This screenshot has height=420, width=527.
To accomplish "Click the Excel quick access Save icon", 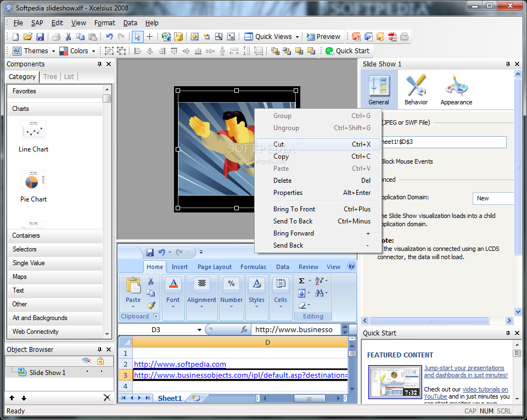I will pos(150,252).
